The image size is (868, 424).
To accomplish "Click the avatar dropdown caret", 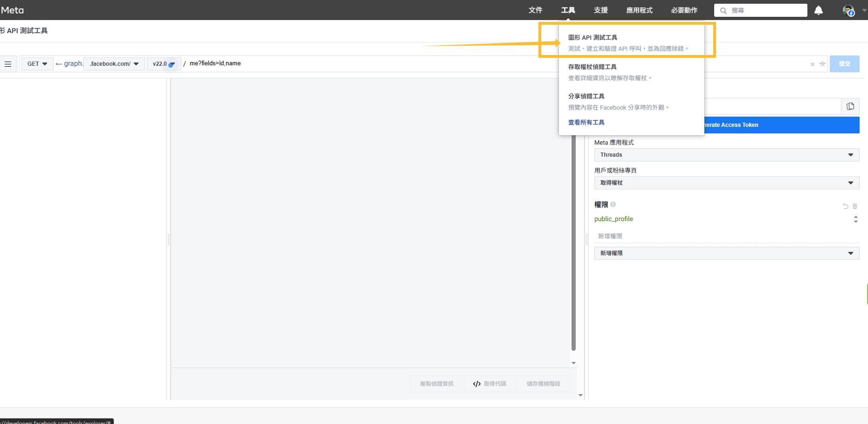I will [x=864, y=10].
